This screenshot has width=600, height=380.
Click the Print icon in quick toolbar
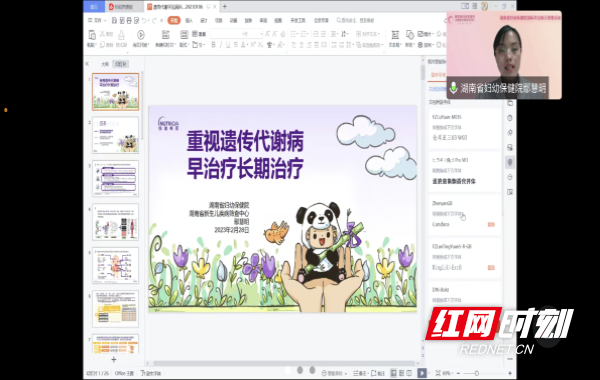click(x=129, y=20)
